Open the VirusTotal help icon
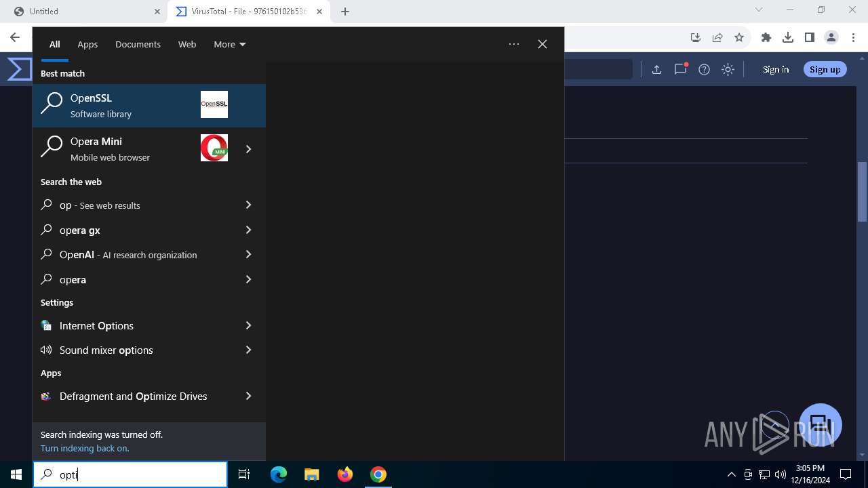Screen dimensions: 868x488 [x=705, y=69]
